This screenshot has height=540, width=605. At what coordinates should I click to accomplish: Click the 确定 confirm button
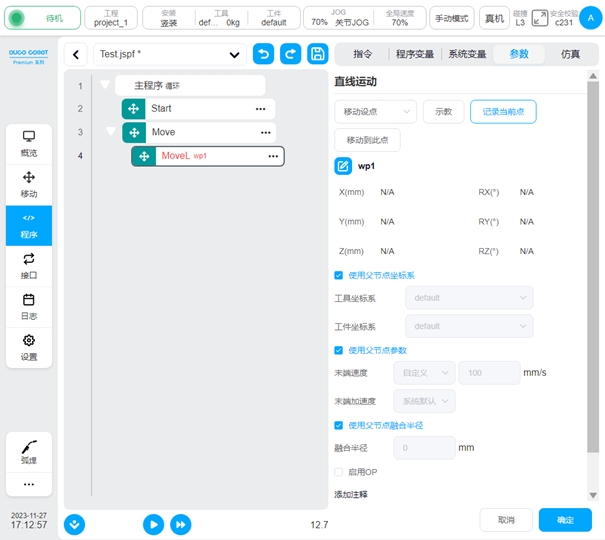pos(565,520)
